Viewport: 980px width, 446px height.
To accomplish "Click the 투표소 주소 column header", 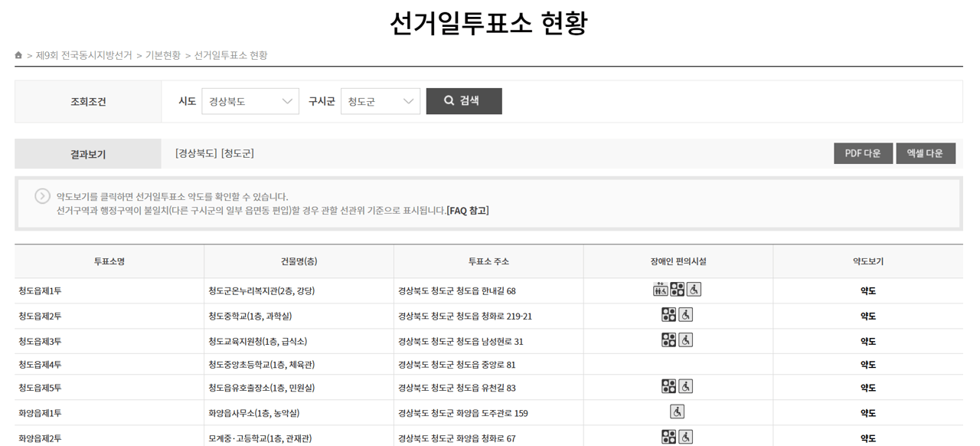I will coord(489,261).
